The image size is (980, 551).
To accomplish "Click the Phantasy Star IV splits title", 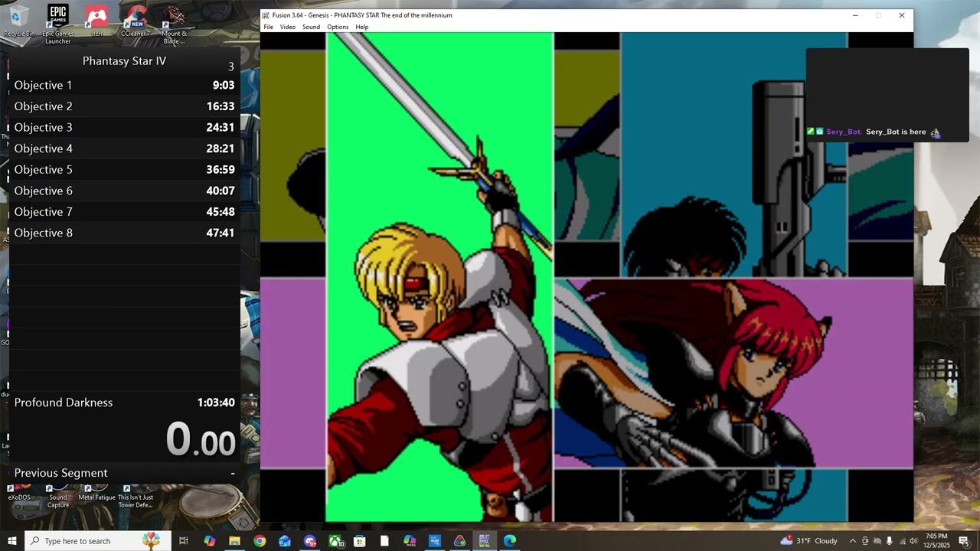I will pyautogui.click(x=124, y=60).
